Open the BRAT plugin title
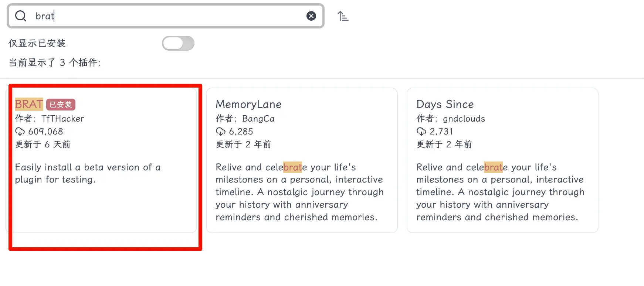The image size is (644, 286). [x=29, y=104]
